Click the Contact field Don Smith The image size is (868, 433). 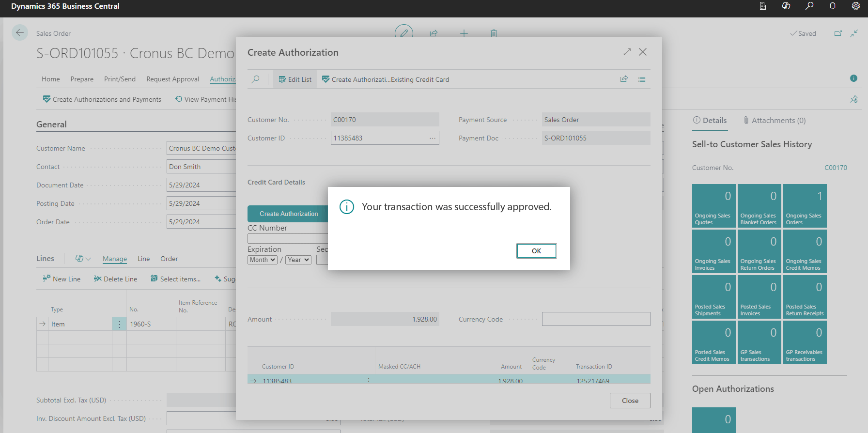point(201,167)
